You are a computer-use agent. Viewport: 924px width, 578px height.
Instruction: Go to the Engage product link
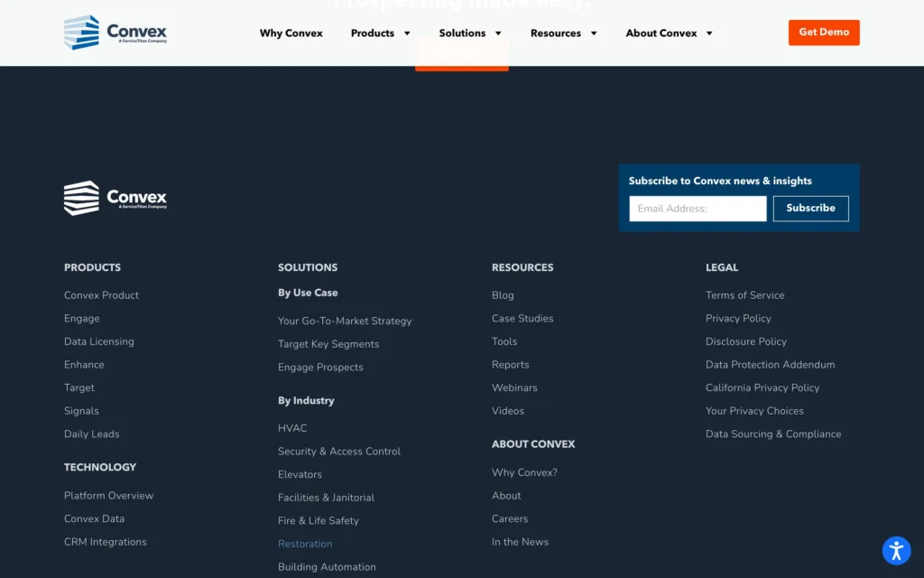pyautogui.click(x=82, y=319)
